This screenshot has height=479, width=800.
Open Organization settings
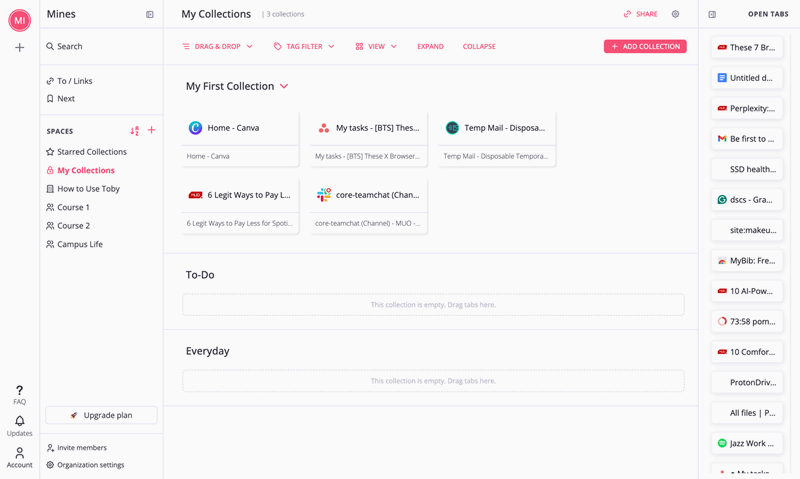pyautogui.click(x=86, y=465)
